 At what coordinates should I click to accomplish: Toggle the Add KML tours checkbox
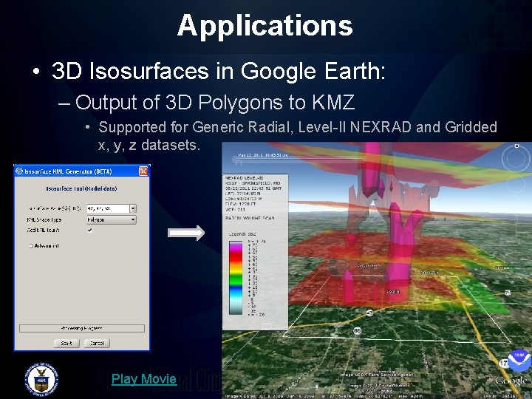[x=90, y=230]
